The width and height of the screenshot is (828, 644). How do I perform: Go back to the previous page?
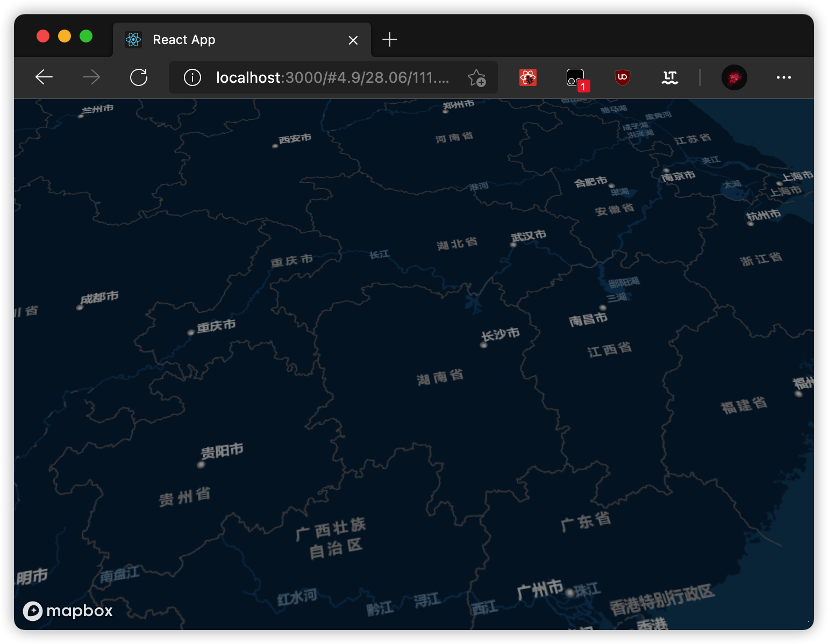coord(44,77)
